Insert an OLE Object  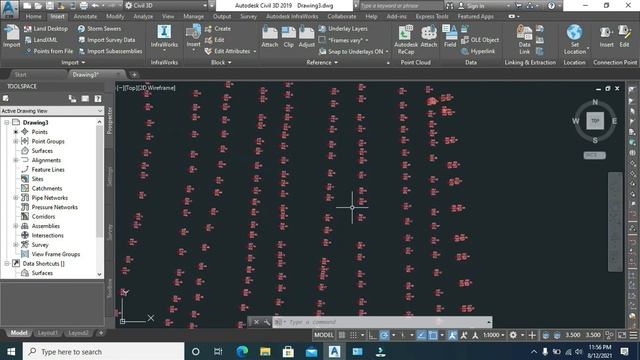[480, 40]
